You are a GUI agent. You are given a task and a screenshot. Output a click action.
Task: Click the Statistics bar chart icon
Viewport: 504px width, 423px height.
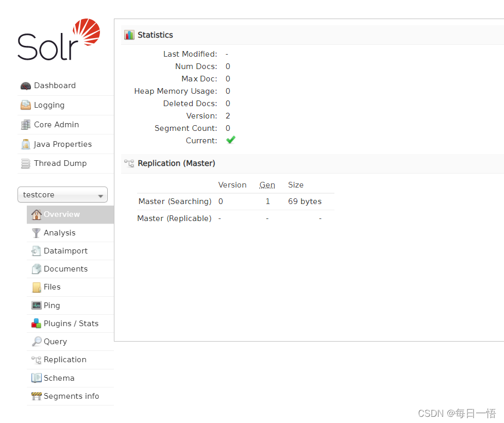coord(129,35)
